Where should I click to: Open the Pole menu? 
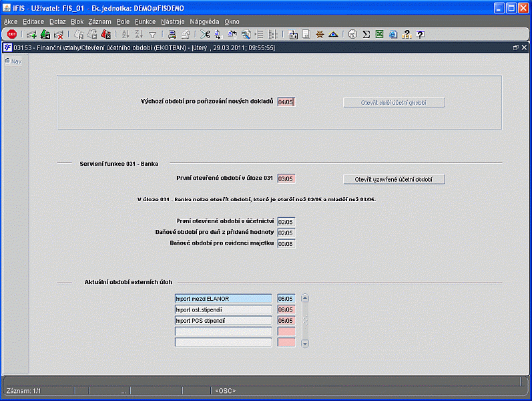pyautogui.click(x=123, y=22)
